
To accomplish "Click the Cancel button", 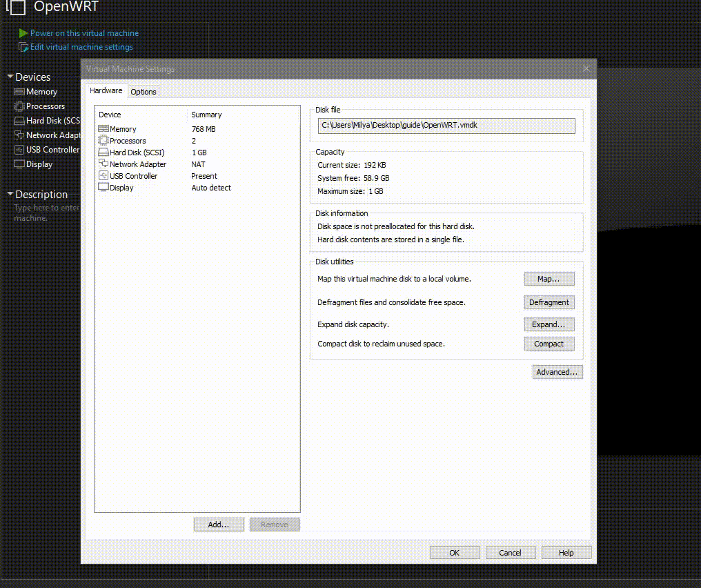I will (x=510, y=553).
